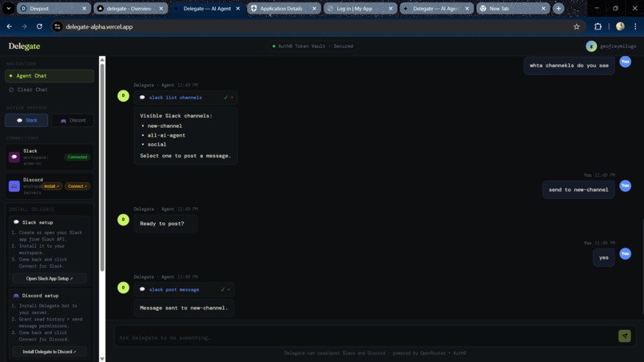Click the agent avatar beside slack post message

[x=123, y=288]
